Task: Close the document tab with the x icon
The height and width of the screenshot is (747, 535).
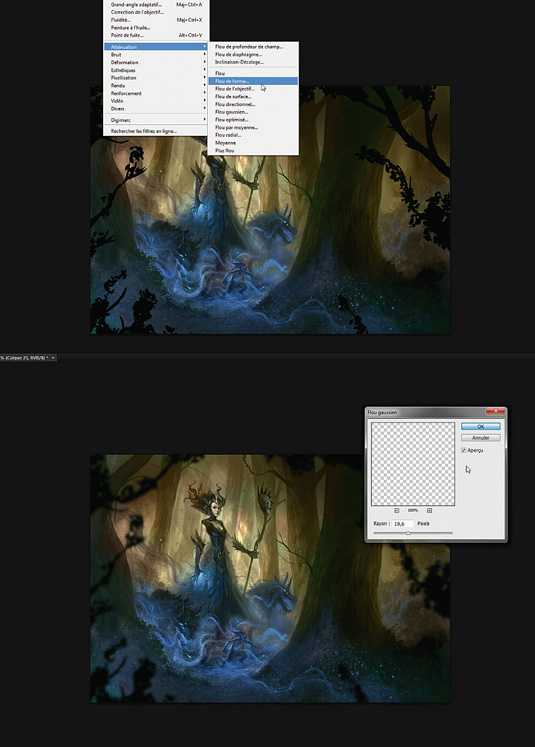Action: [53, 357]
